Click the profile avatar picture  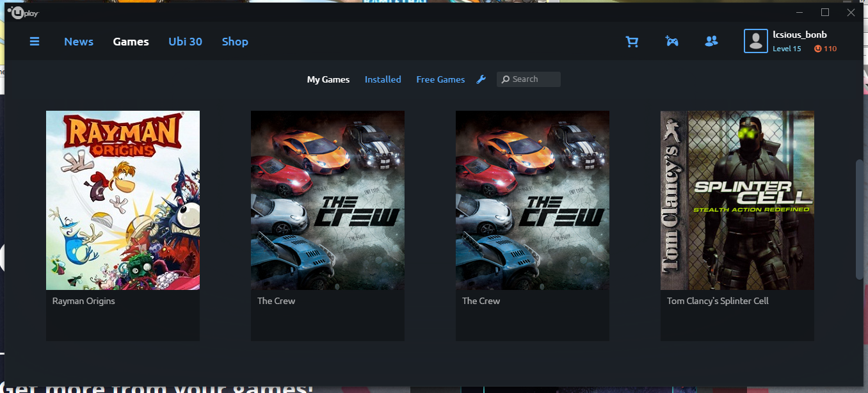click(756, 42)
